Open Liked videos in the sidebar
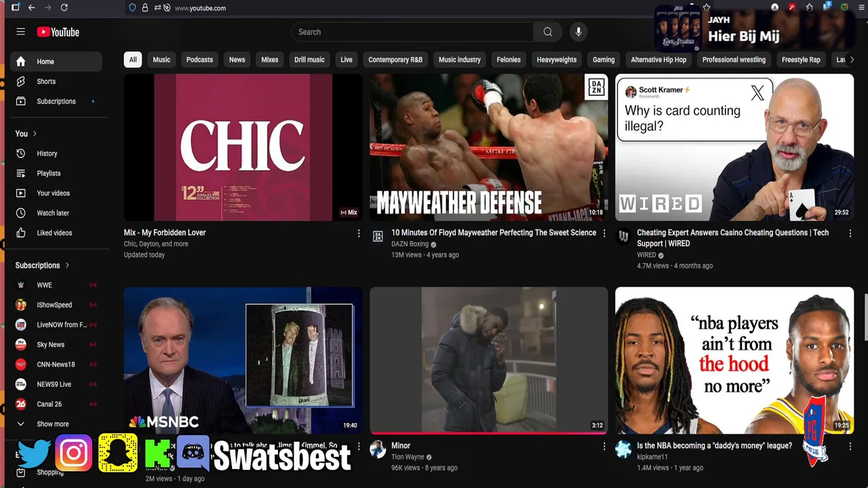 [x=56, y=232]
